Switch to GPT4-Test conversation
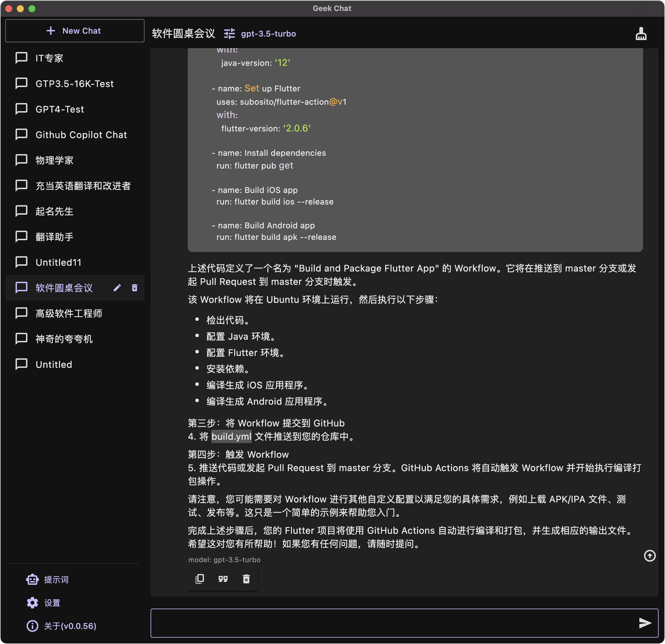 click(60, 109)
